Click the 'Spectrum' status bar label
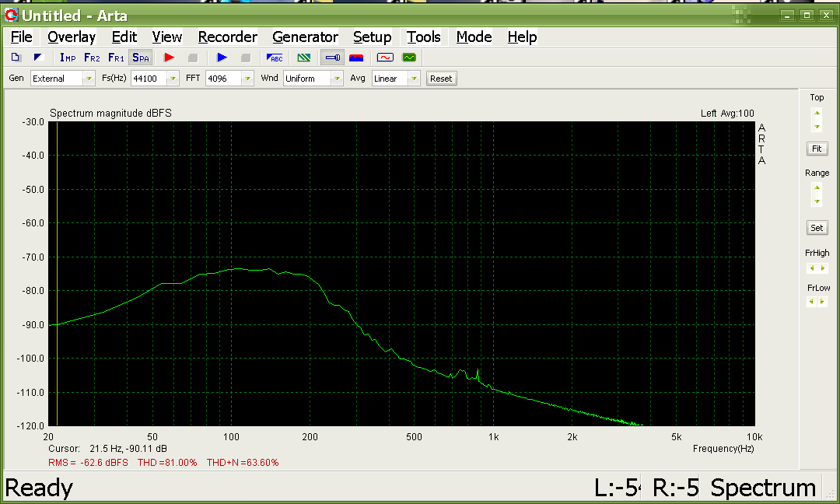The width and height of the screenshot is (840, 504). click(763, 488)
